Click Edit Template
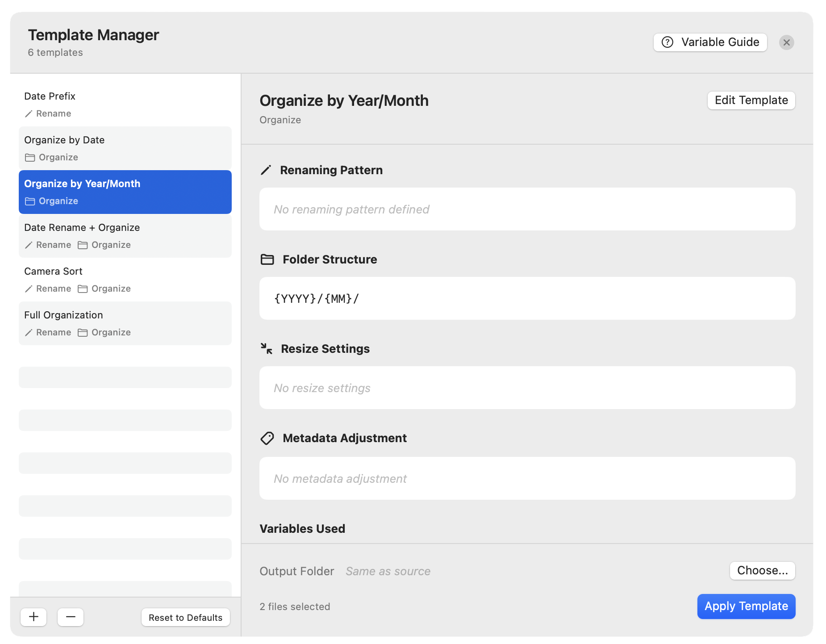Image resolution: width=826 pixels, height=644 pixels. (751, 100)
